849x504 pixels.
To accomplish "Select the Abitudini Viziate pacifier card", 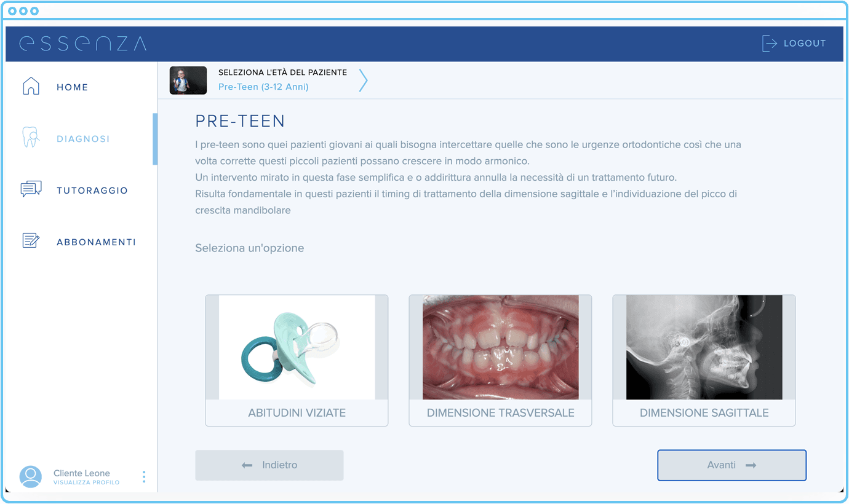I will coord(297,361).
